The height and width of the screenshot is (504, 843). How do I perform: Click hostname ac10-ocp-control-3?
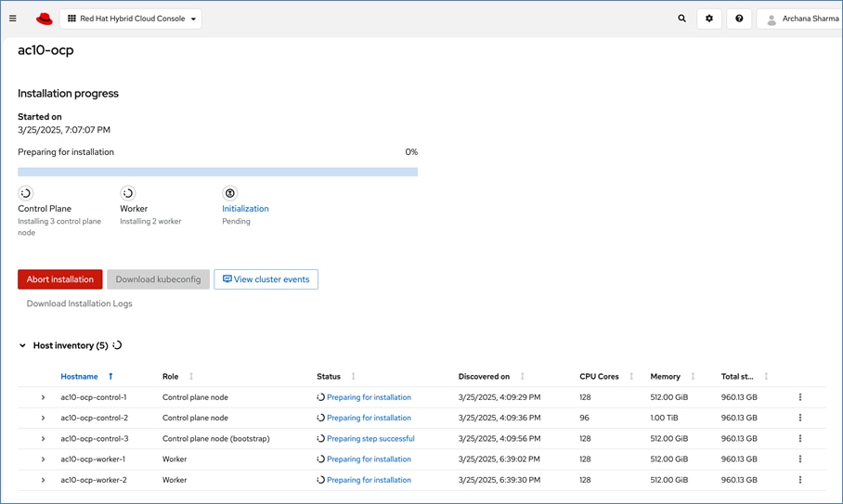click(x=95, y=438)
